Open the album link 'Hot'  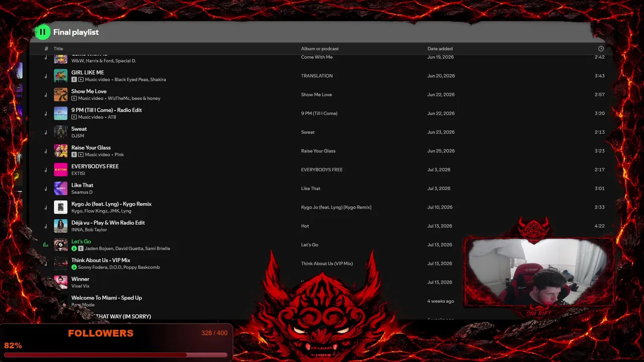pos(305,226)
